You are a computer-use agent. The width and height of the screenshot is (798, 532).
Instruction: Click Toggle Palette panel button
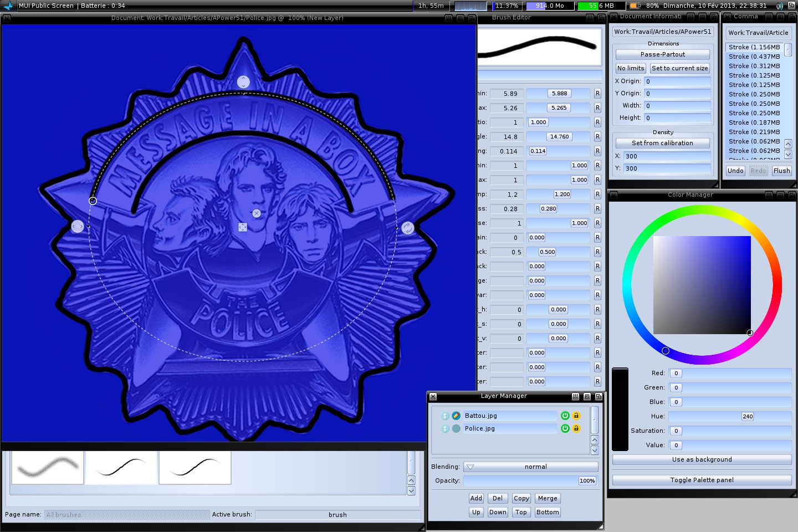tap(702, 480)
